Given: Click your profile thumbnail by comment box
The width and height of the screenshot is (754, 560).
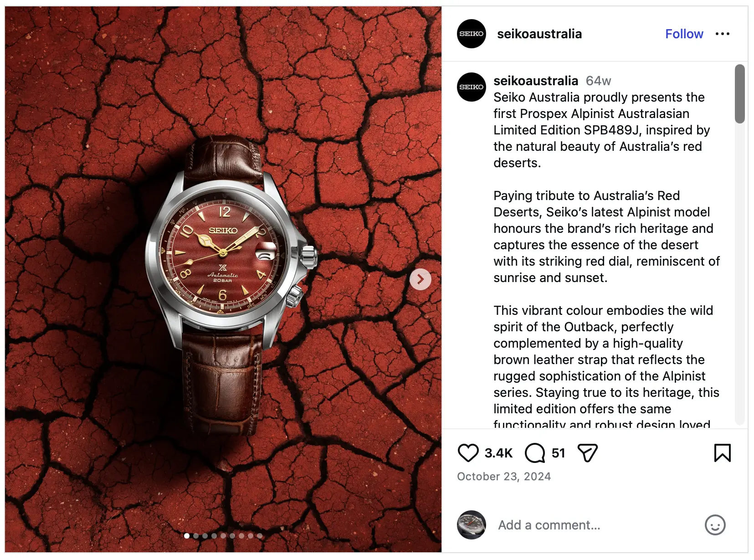Looking at the screenshot, I should coord(472,525).
